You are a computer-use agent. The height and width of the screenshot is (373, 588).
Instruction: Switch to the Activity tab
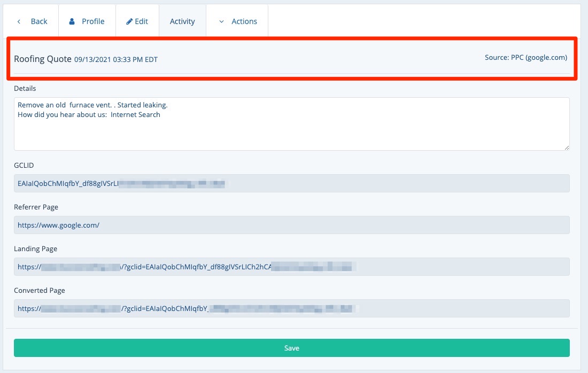(x=182, y=21)
